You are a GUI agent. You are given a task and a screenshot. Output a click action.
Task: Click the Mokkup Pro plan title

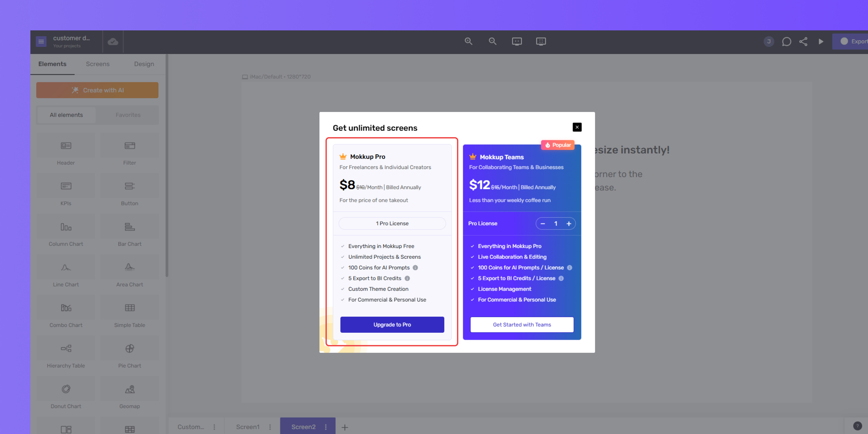[x=367, y=157]
